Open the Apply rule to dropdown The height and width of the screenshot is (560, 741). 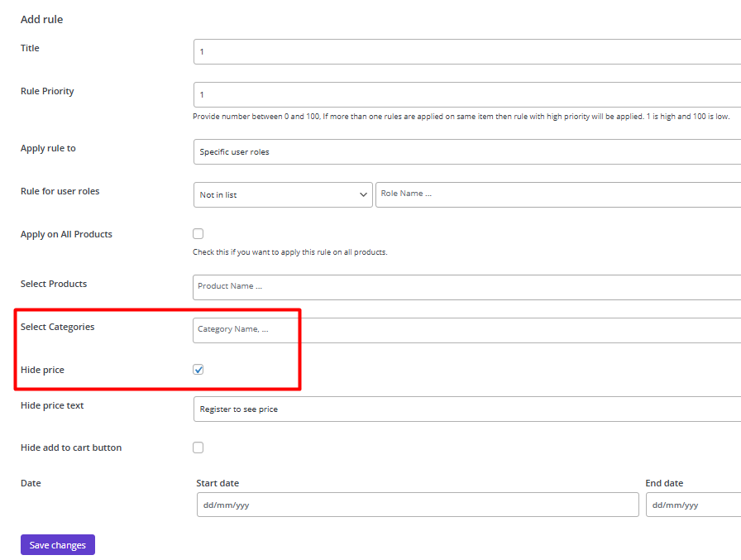pyautogui.click(x=467, y=151)
